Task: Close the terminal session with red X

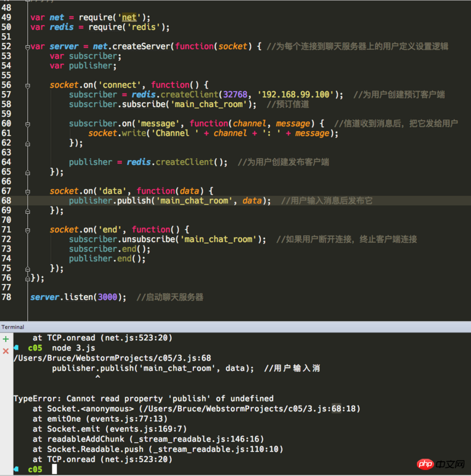Action: [6, 351]
